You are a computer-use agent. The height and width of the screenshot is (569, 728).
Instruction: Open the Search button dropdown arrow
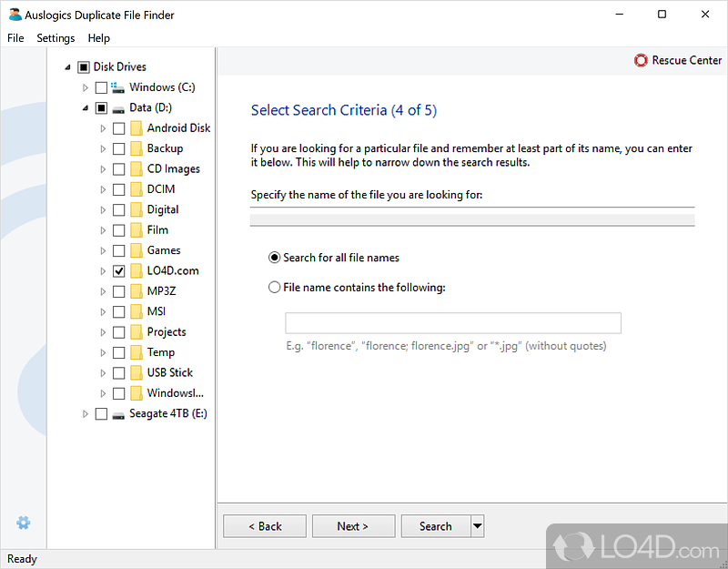pos(478,526)
